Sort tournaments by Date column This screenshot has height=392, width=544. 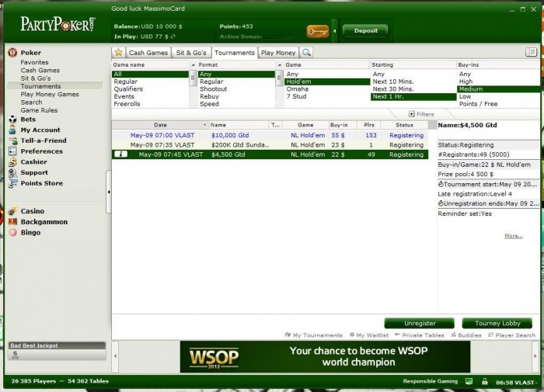pyautogui.click(x=160, y=125)
